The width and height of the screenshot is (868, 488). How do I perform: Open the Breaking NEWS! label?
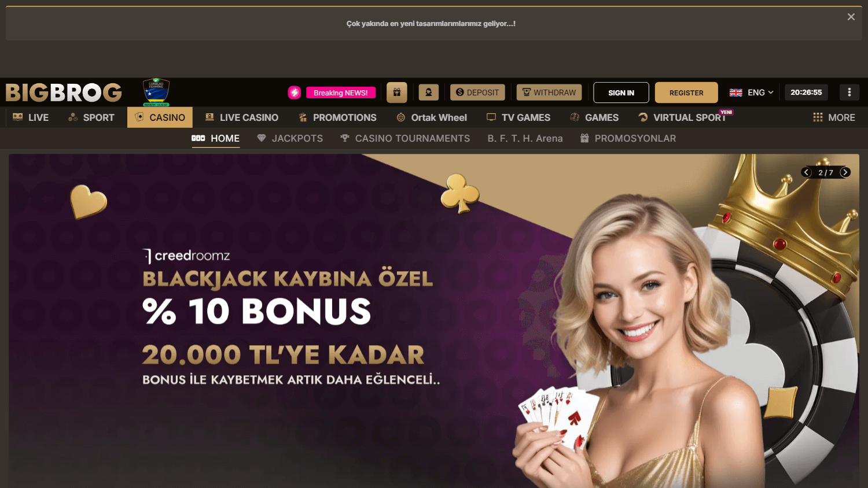[341, 93]
